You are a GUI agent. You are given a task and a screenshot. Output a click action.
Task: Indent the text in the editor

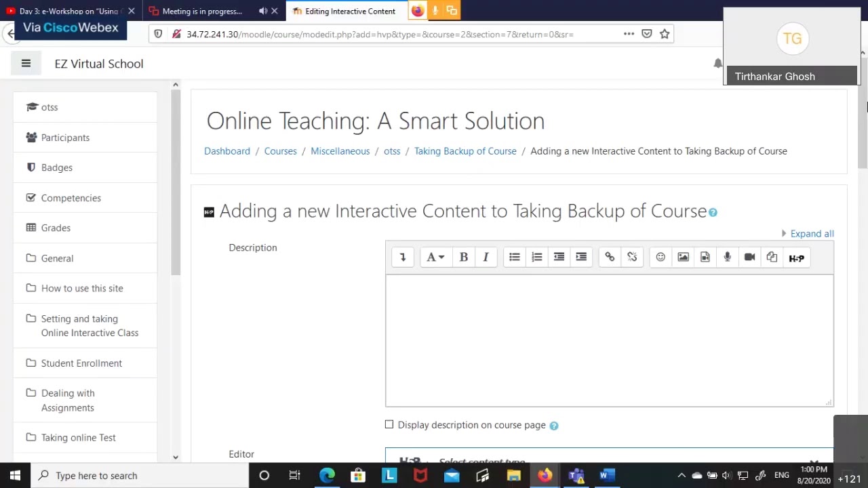click(581, 258)
